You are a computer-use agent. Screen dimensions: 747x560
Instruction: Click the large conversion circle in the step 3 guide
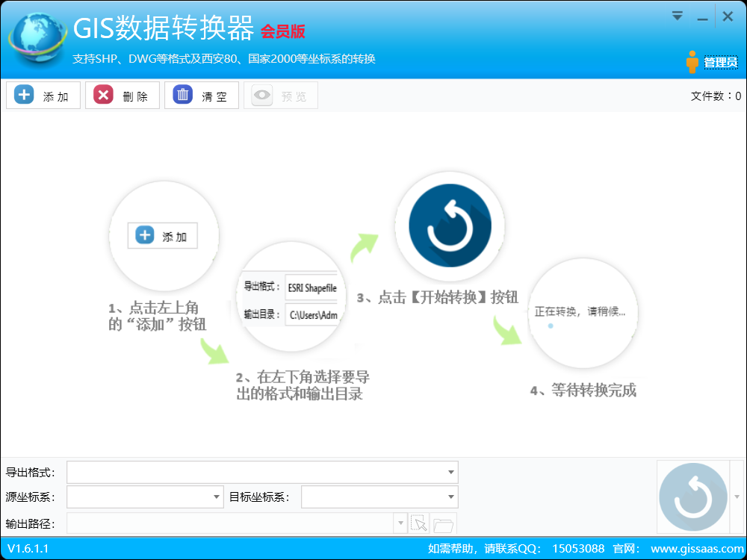[x=450, y=225]
